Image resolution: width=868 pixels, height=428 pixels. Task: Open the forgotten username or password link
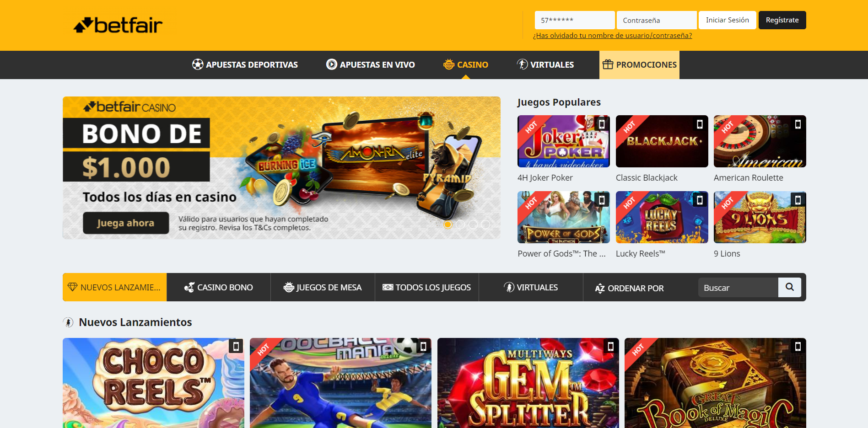pos(612,36)
